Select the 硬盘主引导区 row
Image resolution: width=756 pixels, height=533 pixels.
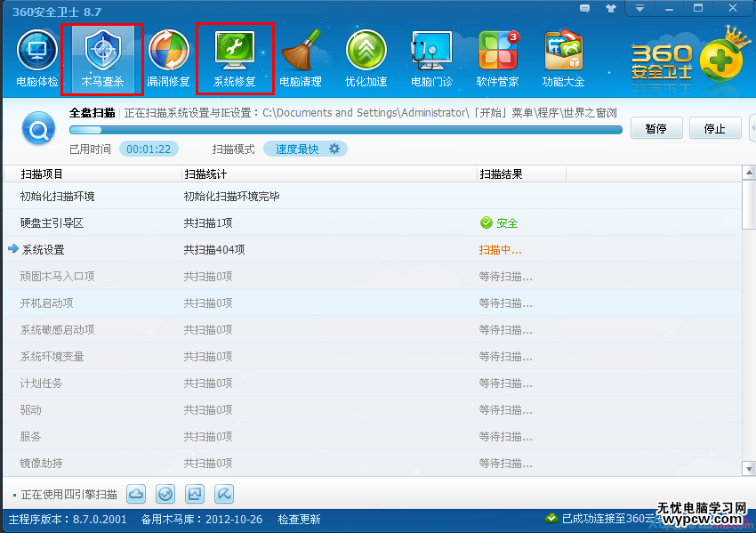tap(372, 222)
